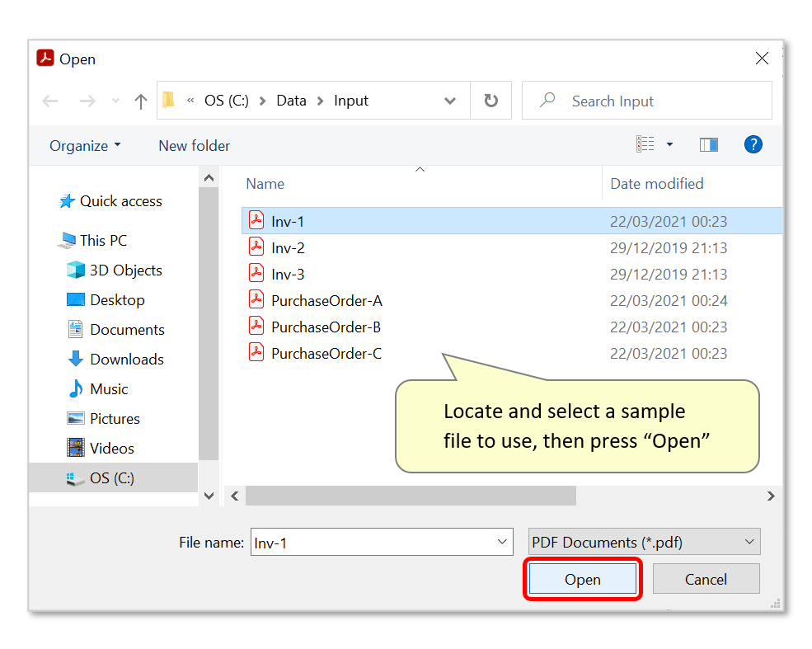Select Data in the address path
Viewport: 812px width, 649px height.
291,101
